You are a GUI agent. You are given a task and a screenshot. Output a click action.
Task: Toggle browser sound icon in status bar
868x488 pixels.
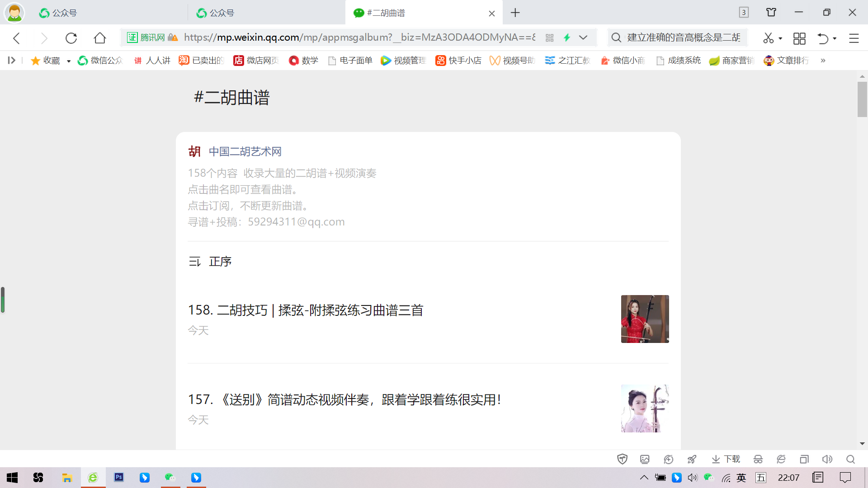(827, 459)
